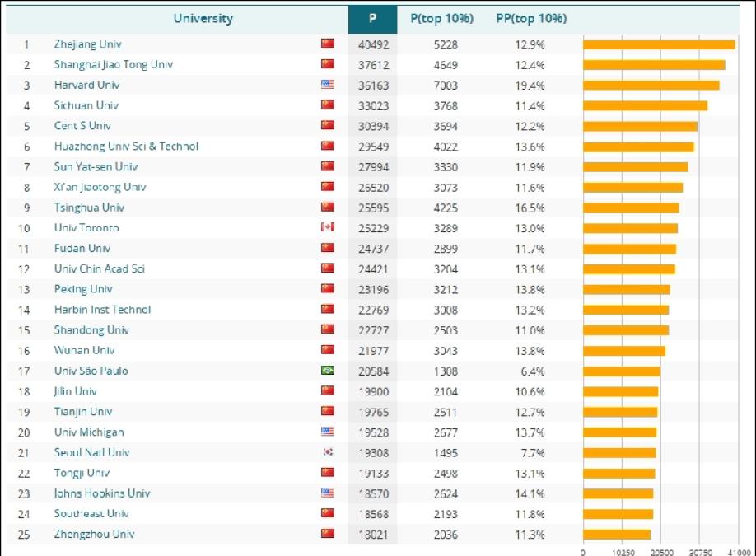Viewport: 756px width, 556px height.
Task: Open Southeast Univ link
Action: (x=91, y=514)
